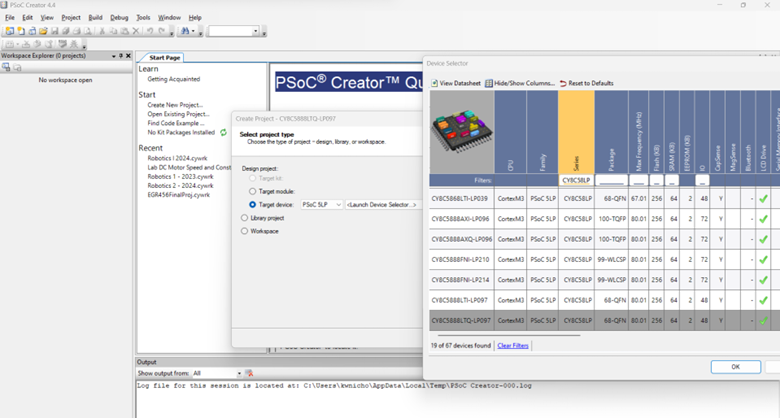Click the Save toolbar icon

(x=54, y=31)
